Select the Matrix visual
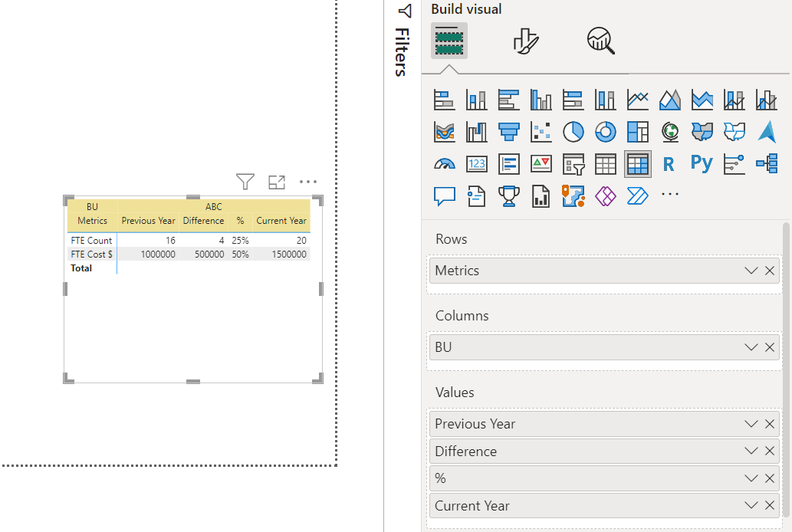 tap(638, 164)
